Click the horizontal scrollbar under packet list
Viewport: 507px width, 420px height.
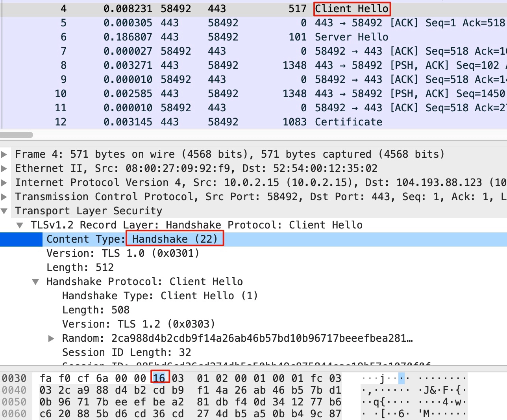click(17, 135)
